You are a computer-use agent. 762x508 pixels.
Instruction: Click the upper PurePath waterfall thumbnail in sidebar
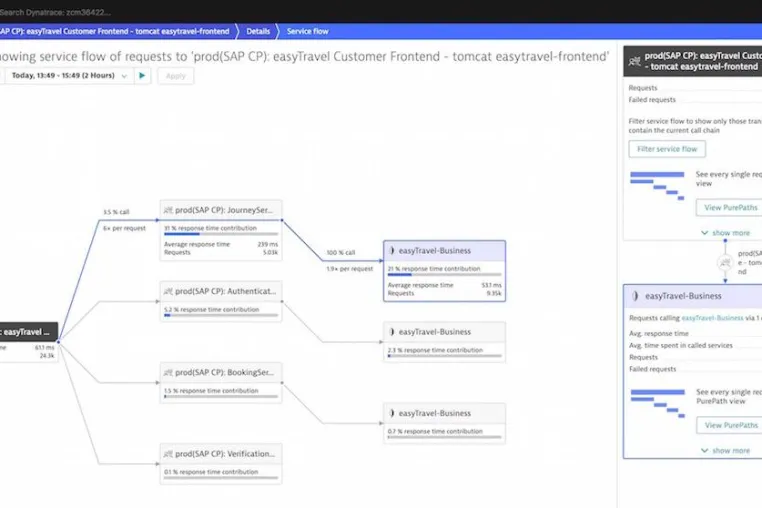pos(657,185)
